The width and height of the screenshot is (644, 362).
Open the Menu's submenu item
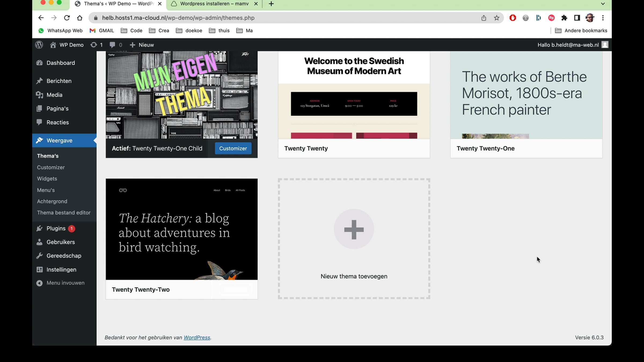coord(46,190)
